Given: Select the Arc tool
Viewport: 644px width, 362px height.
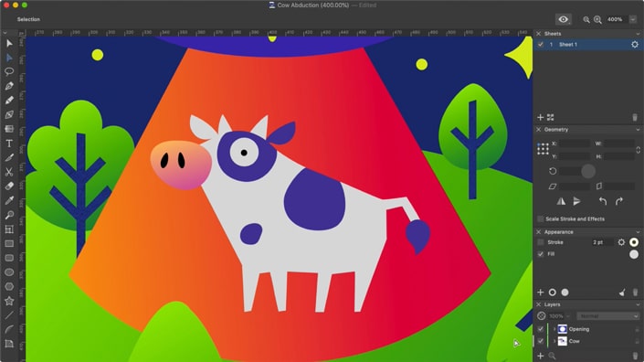Looking at the screenshot, I should click(9, 329).
